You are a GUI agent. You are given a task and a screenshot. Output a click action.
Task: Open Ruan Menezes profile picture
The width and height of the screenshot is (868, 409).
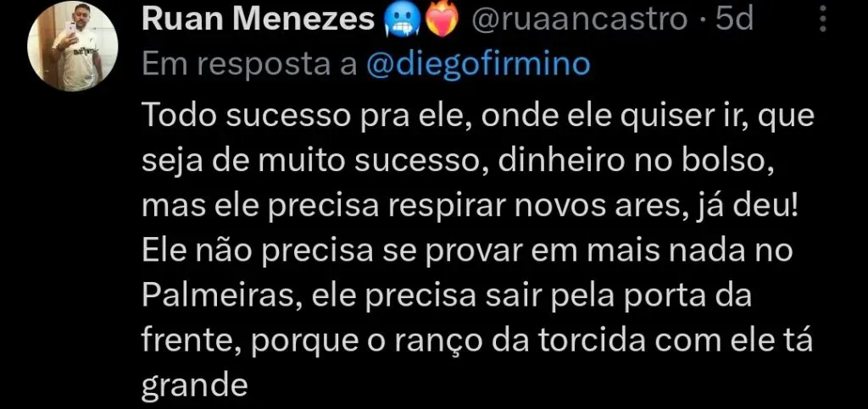point(73,47)
